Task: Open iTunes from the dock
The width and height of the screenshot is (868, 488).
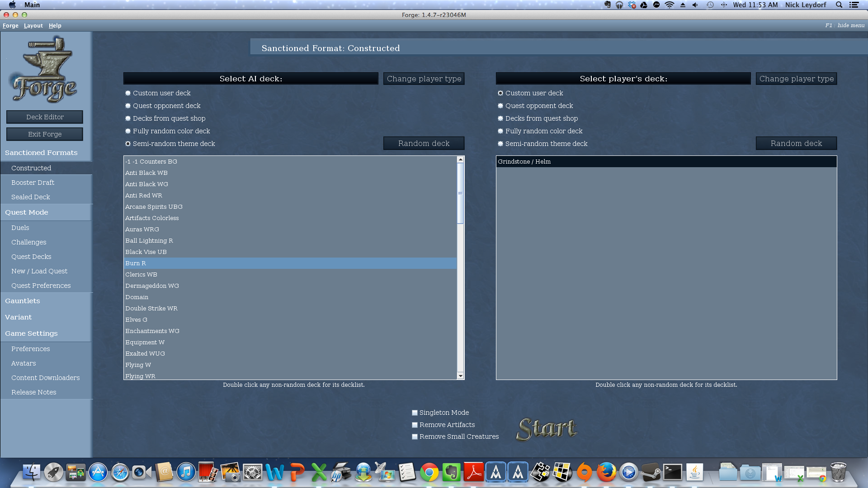Action: click(186, 472)
